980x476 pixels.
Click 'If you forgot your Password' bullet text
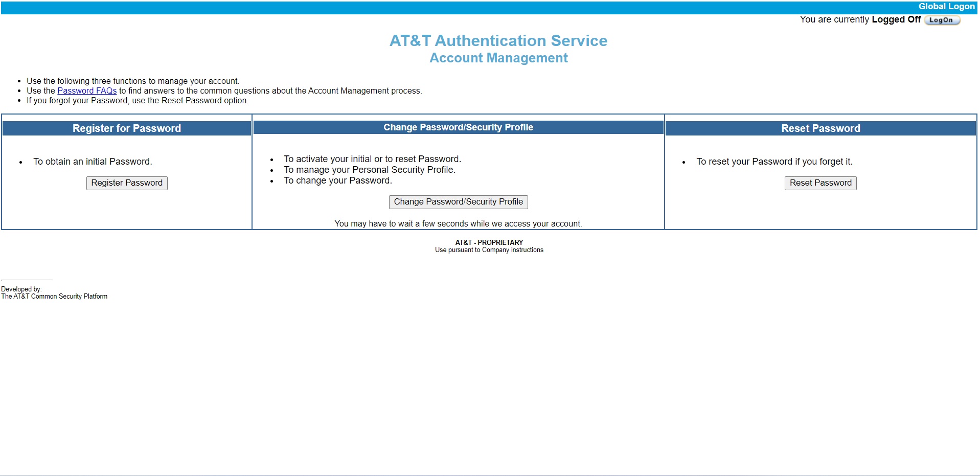coord(138,100)
